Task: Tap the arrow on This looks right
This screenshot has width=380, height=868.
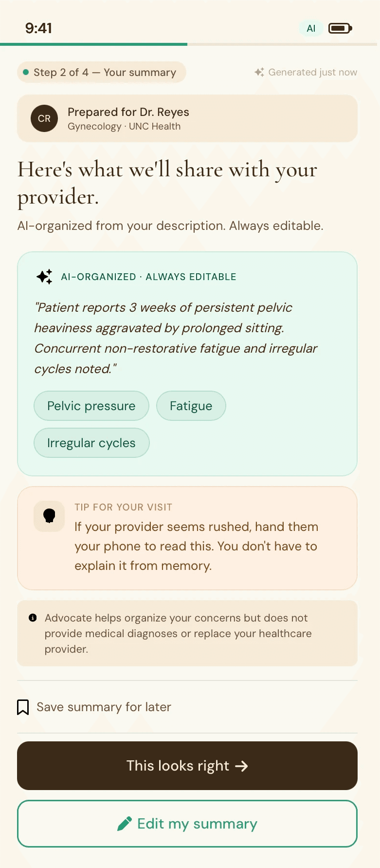Action: (x=241, y=766)
